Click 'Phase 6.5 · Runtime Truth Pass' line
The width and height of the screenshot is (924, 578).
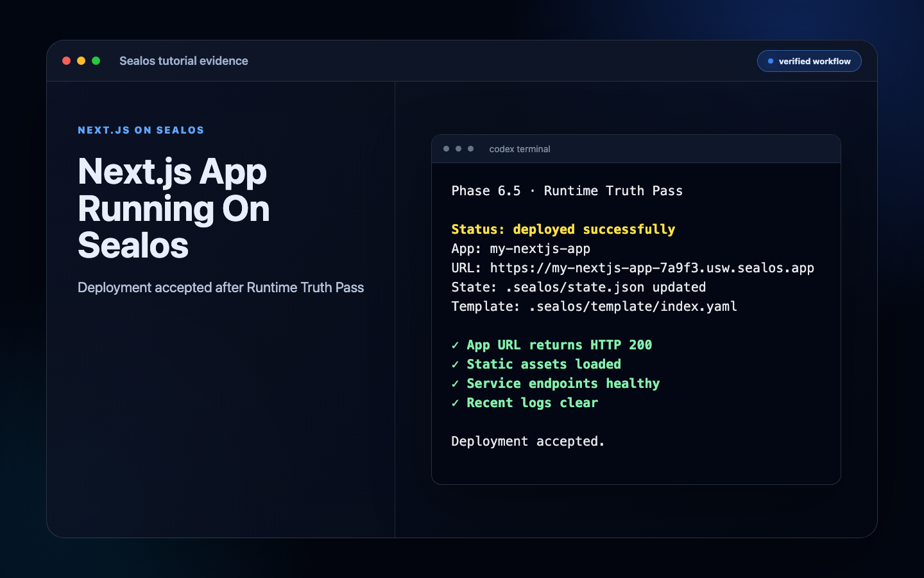pos(567,191)
